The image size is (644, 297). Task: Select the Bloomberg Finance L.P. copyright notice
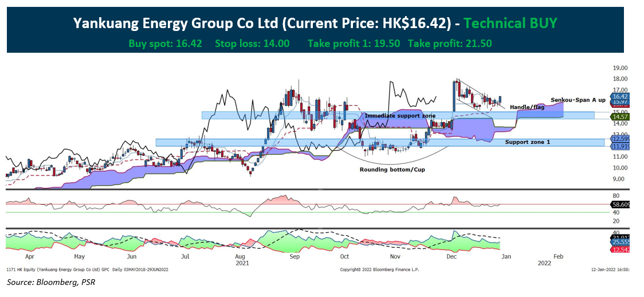379,269
